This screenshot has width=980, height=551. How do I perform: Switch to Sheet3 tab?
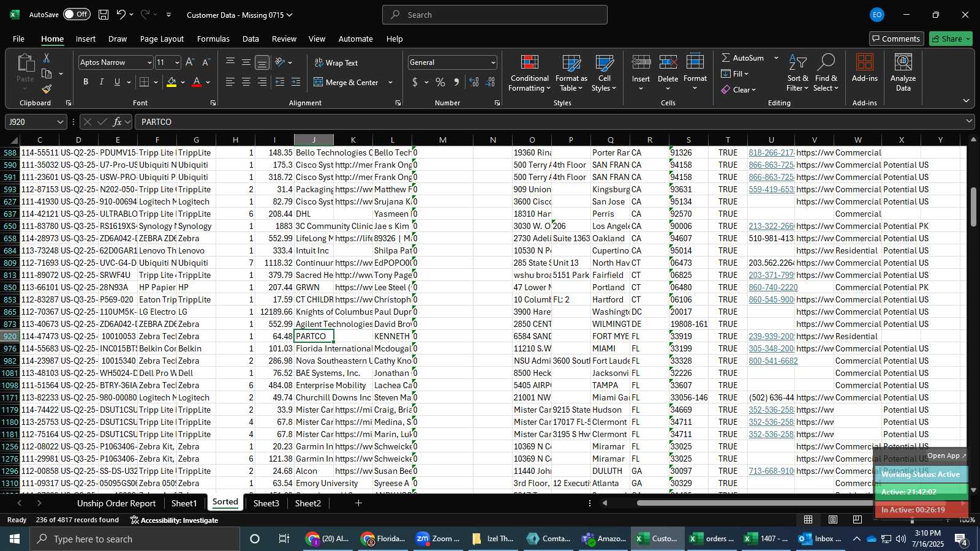click(266, 503)
